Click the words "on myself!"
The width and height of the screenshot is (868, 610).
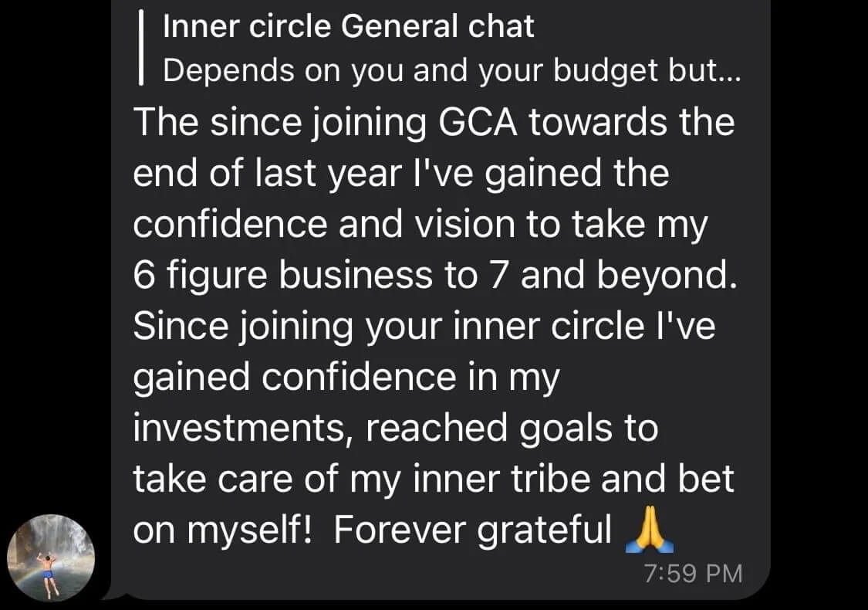tap(225, 530)
